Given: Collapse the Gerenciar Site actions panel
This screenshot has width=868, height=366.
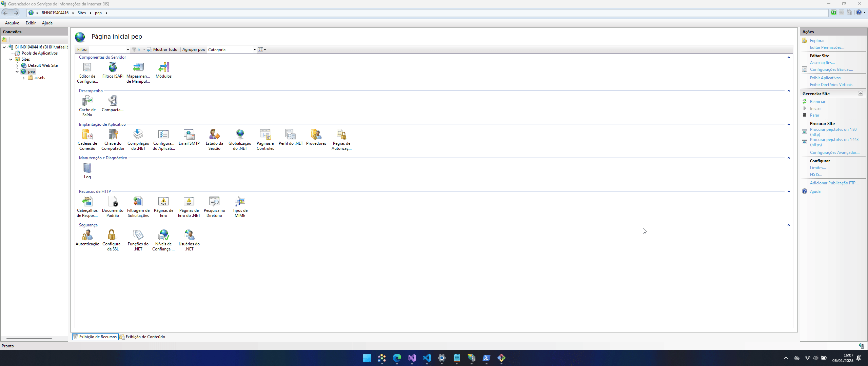Looking at the screenshot, I should [x=860, y=94].
